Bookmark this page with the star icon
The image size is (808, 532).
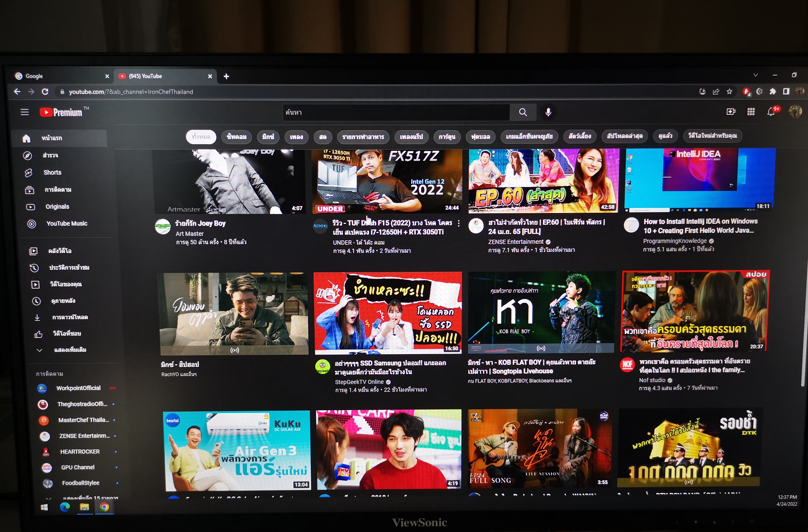point(729,92)
